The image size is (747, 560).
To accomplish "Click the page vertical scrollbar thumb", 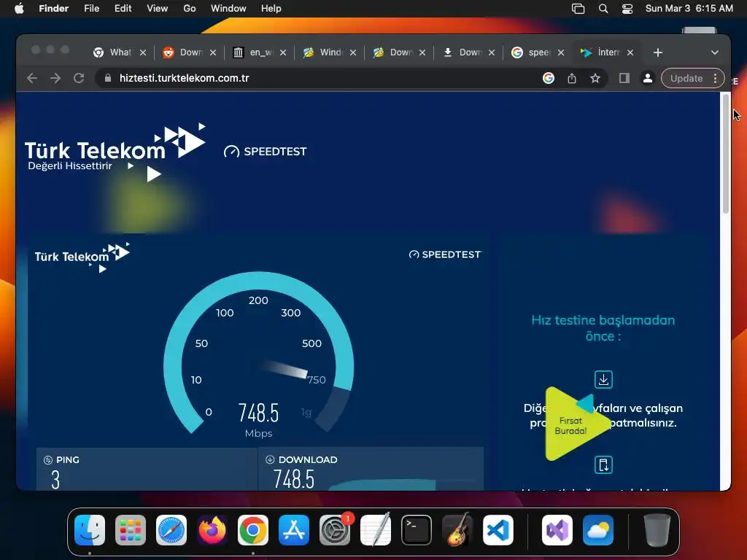I will click(x=726, y=153).
